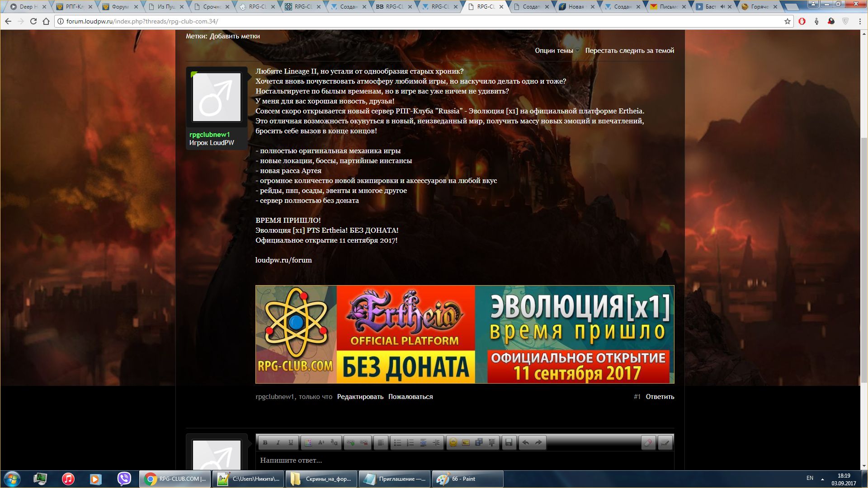868x488 pixels.
Task: Open text alignment option in editor
Action: (x=381, y=442)
